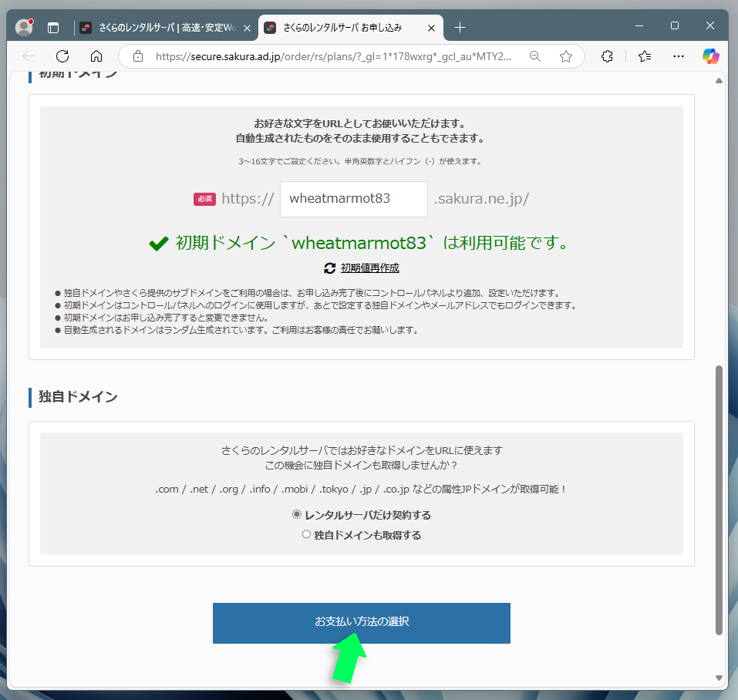Click the 初期値再作成 link
738x700 pixels.
(370, 268)
